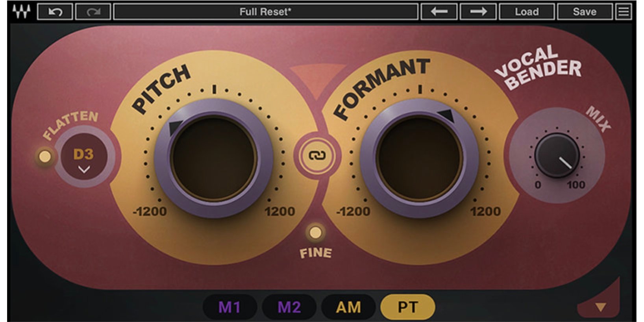Click the Load preset button
644x322 pixels.
click(x=527, y=12)
